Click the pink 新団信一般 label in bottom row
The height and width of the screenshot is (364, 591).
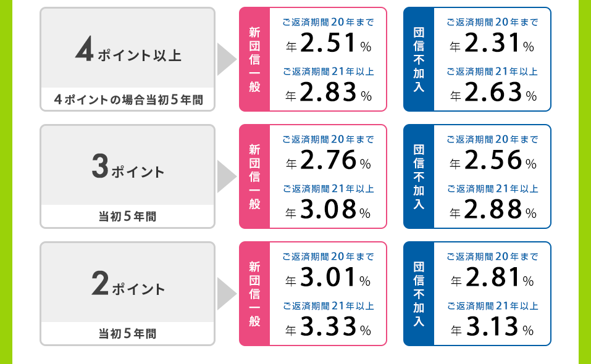click(254, 294)
